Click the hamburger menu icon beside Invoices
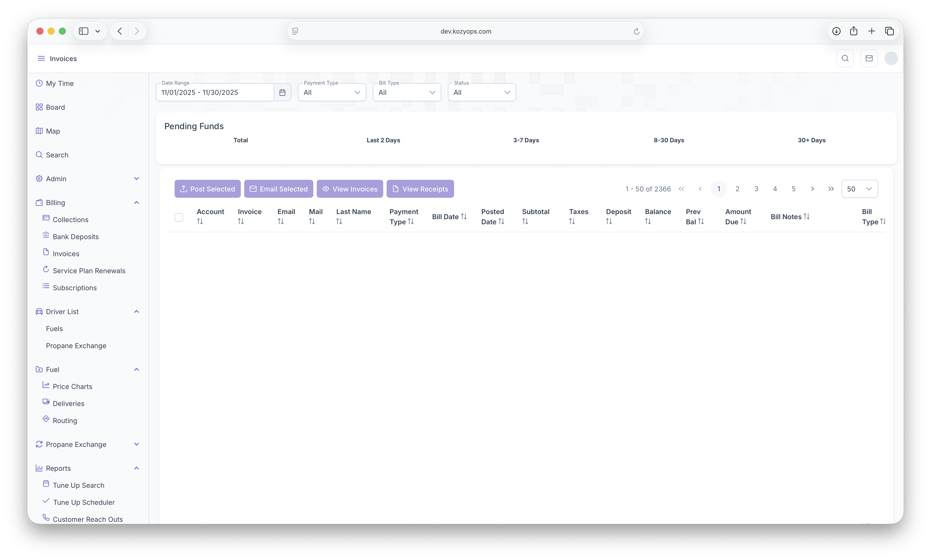Viewport: 931px width, 560px height. (41, 58)
